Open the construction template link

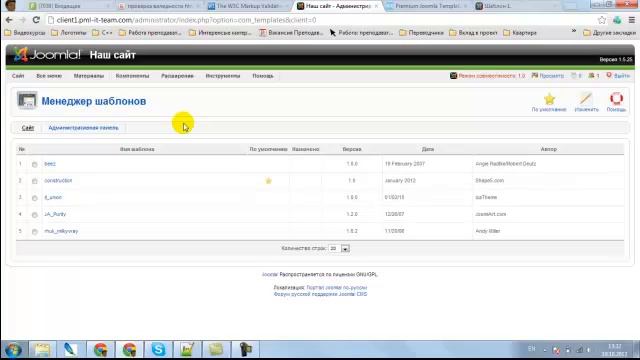pyautogui.click(x=58, y=180)
